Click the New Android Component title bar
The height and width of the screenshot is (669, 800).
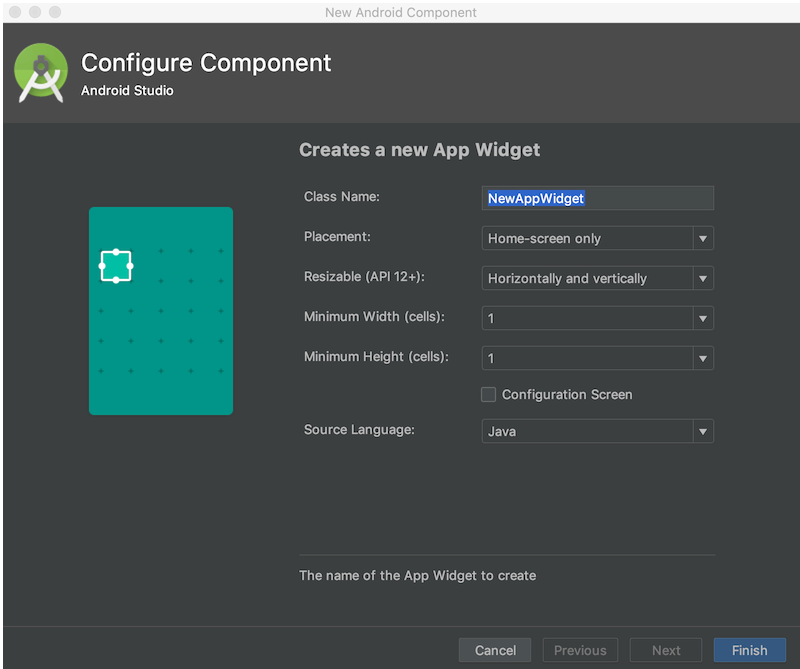[x=400, y=12]
